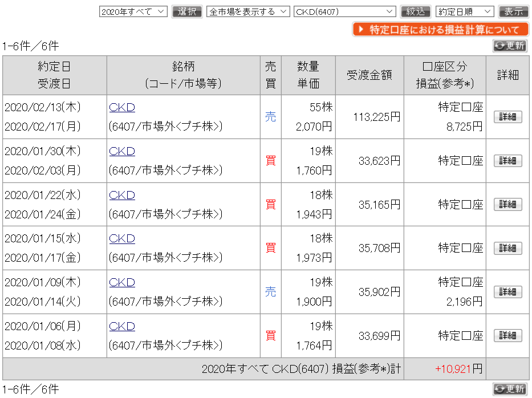The image size is (532, 398).
Task: Click the 2,196円 profit value
Action: 464,302
